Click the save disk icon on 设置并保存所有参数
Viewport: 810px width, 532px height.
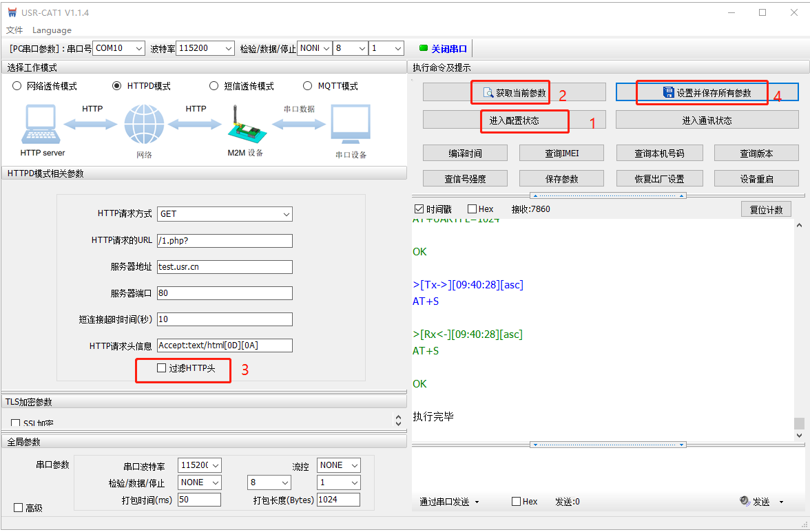[668, 92]
